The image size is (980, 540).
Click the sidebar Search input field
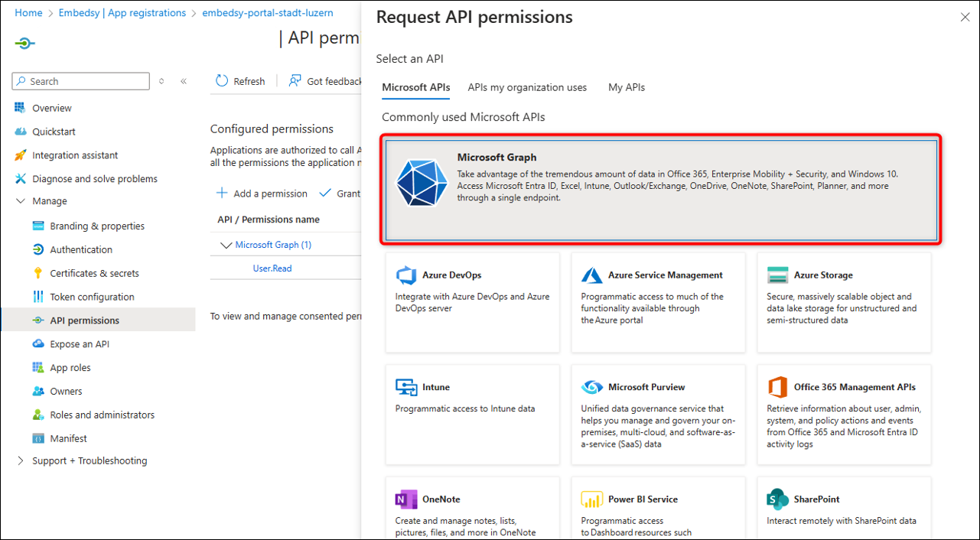pos(80,80)
